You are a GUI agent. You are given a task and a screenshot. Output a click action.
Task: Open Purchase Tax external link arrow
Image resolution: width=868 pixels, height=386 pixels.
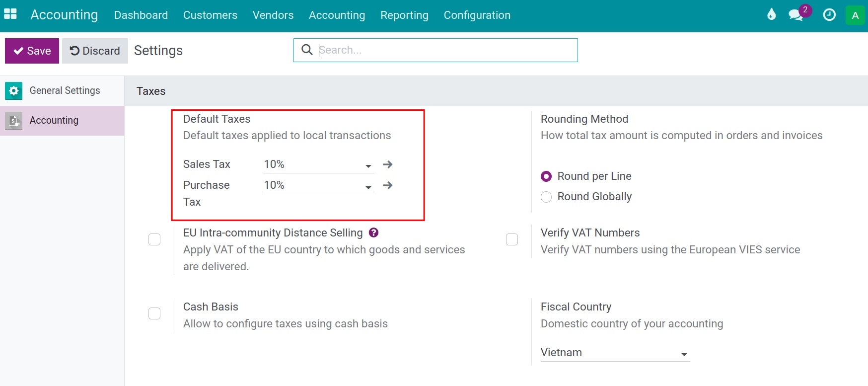pyautogui.click(x=388, y=185)
